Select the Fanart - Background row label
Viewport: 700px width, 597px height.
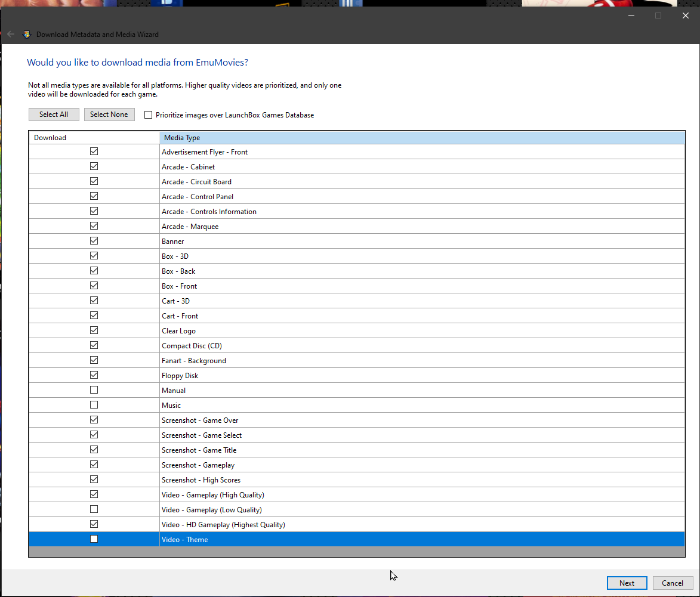(194, 360)
